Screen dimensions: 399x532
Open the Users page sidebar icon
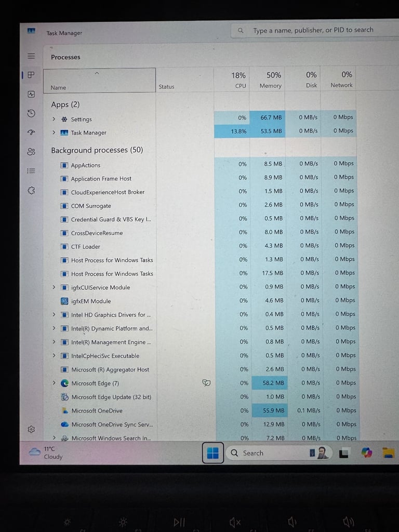[31, 152]
